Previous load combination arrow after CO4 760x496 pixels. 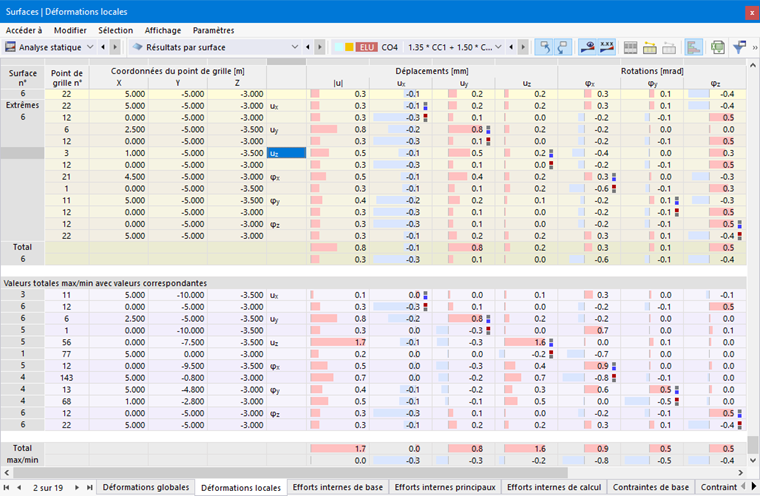(x=511, y=47)
